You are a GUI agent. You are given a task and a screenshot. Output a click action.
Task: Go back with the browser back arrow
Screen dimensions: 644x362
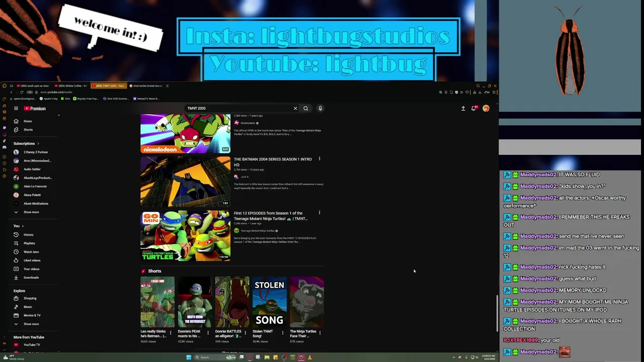click(11, 92)
